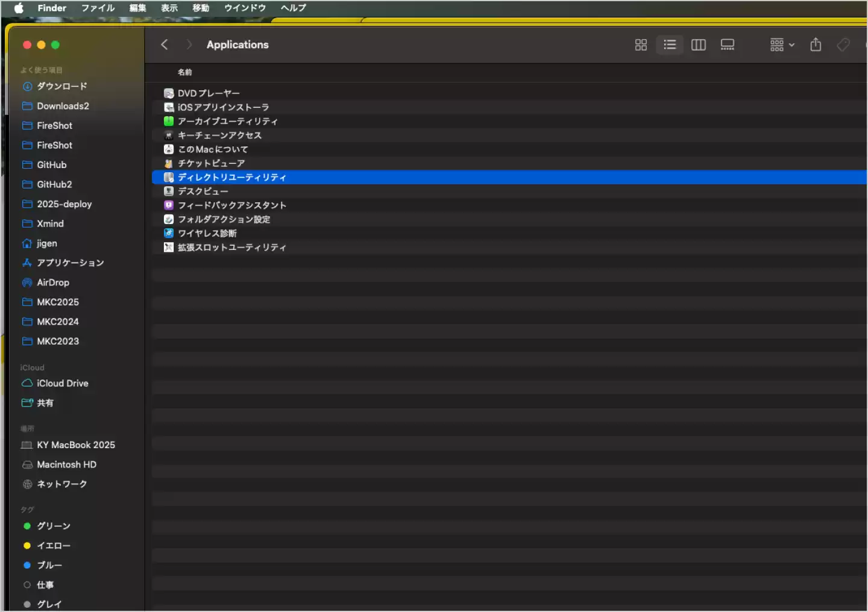868x612 pixels.
Task: Switch to column view
Action: click(698, 45)
